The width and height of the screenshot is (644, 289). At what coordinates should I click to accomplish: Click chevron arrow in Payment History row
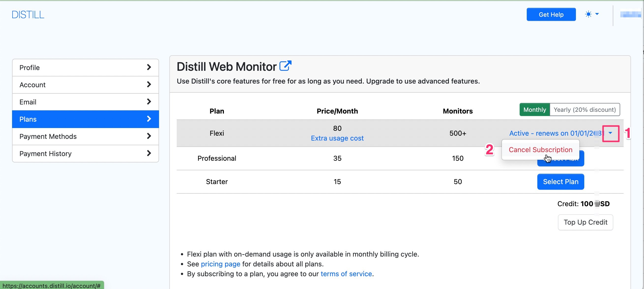pyautogui.click(x=149, y=153)
